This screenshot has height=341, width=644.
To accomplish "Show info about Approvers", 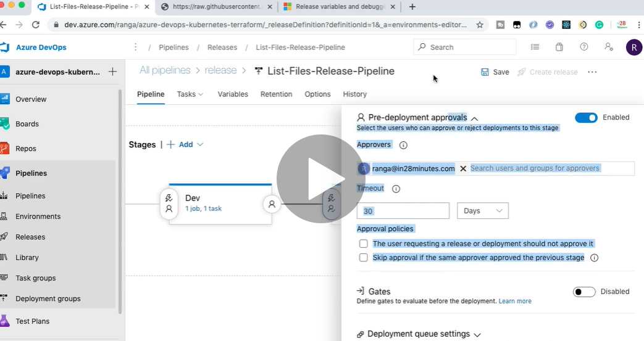I will pyautogui.click(x=403, y=145).
